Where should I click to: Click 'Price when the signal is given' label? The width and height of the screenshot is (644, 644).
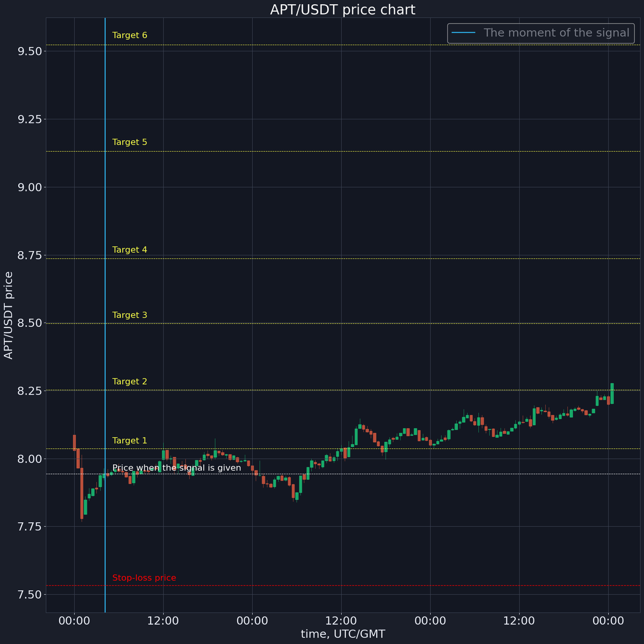click(177, 468)
